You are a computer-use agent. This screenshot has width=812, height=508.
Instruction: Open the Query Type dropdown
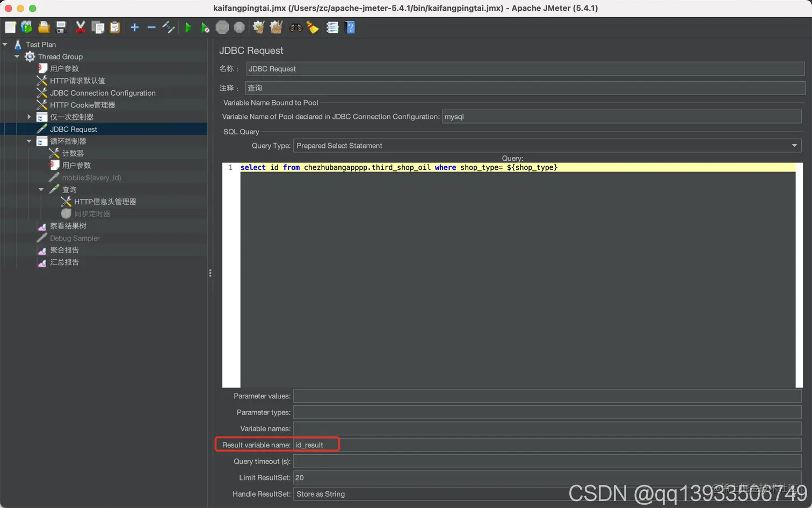click(x=547, y=146)
